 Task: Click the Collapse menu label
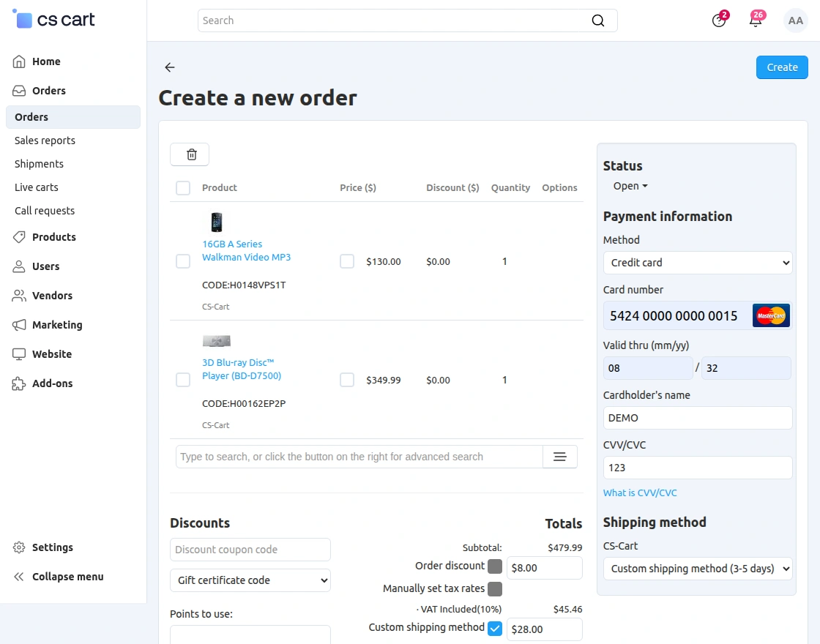pyautogui.click(x=68, y=577)
